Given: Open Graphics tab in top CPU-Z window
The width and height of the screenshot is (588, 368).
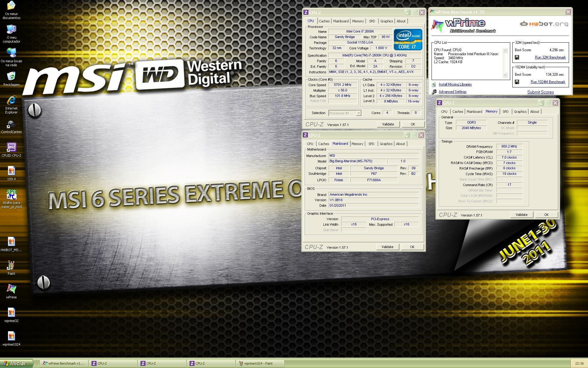Looking at the screenshot, I should [386, 21].
